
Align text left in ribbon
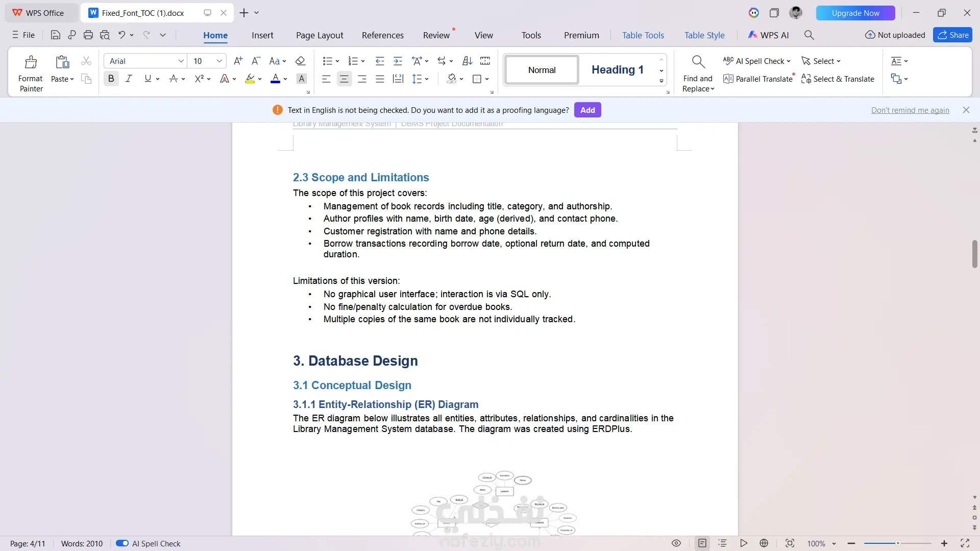(326, 79)
